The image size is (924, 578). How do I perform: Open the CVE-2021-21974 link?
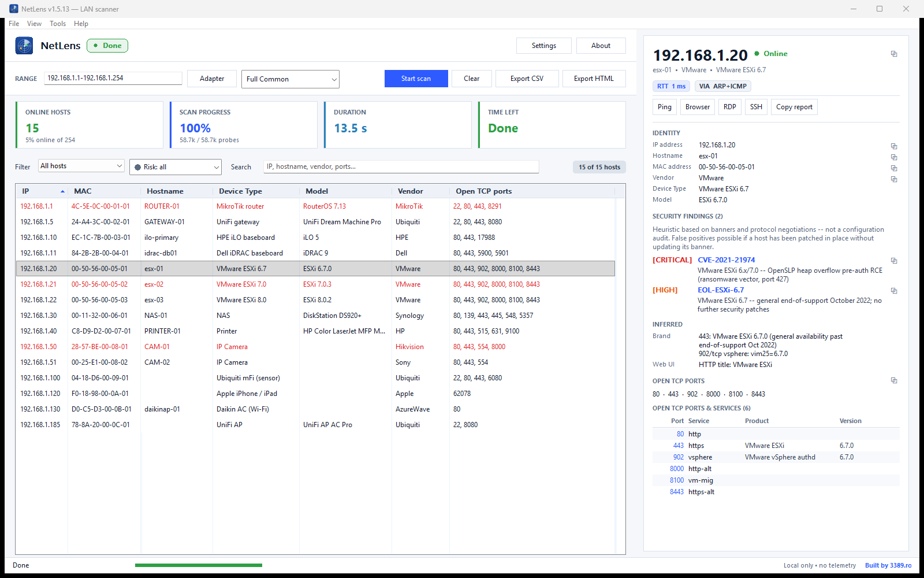point(726,260)
